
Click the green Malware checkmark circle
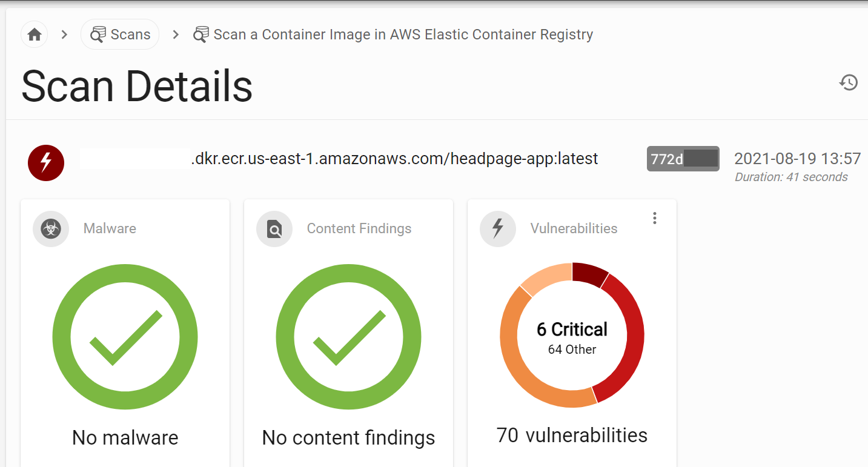tap(125, 336)
